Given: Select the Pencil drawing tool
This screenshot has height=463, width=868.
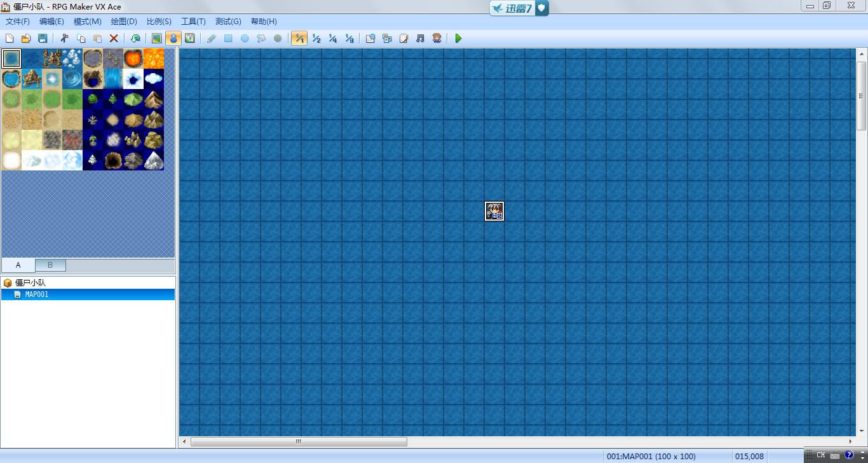Looking at the screenshot, I should (x=212, y=39).
